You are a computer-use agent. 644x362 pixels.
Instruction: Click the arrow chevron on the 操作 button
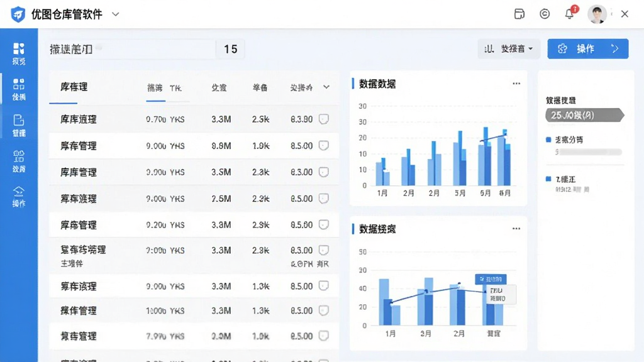[615, 49]
